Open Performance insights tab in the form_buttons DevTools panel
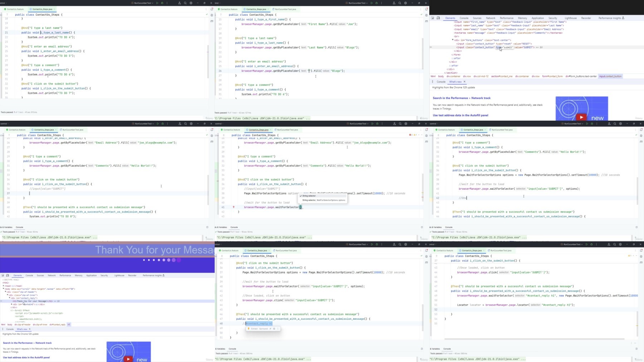The height and width of the screenshot is (362, 644). [x=611, y=18]
